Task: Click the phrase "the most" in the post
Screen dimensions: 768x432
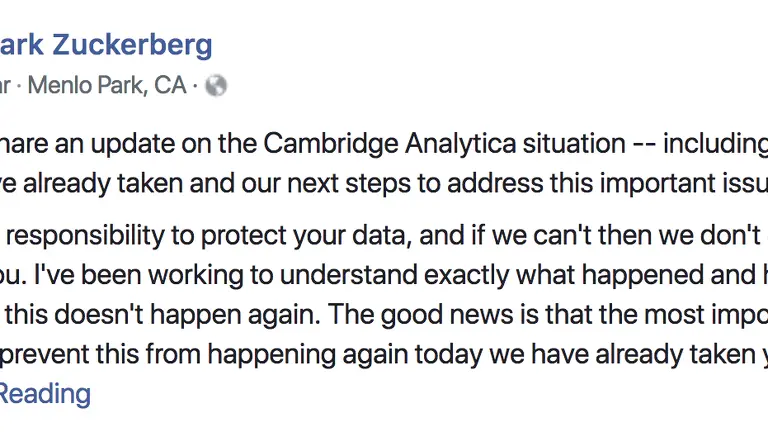Action: click(629, 316)
